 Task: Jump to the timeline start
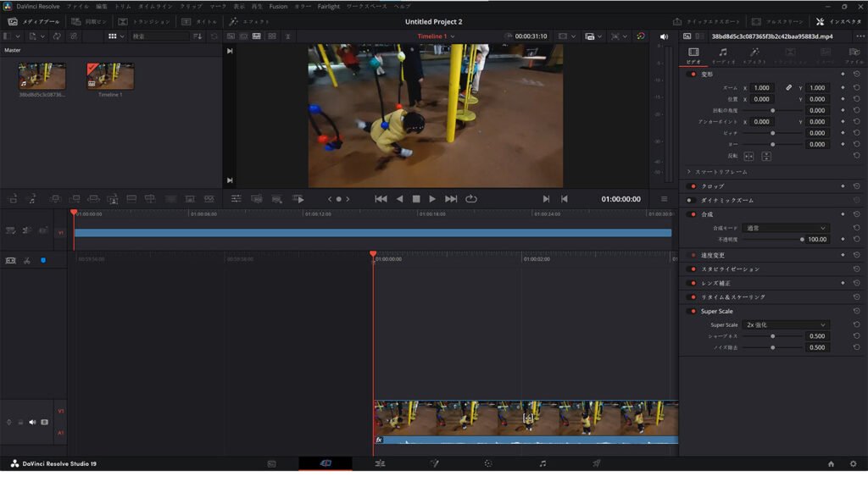tap(381, 199)
